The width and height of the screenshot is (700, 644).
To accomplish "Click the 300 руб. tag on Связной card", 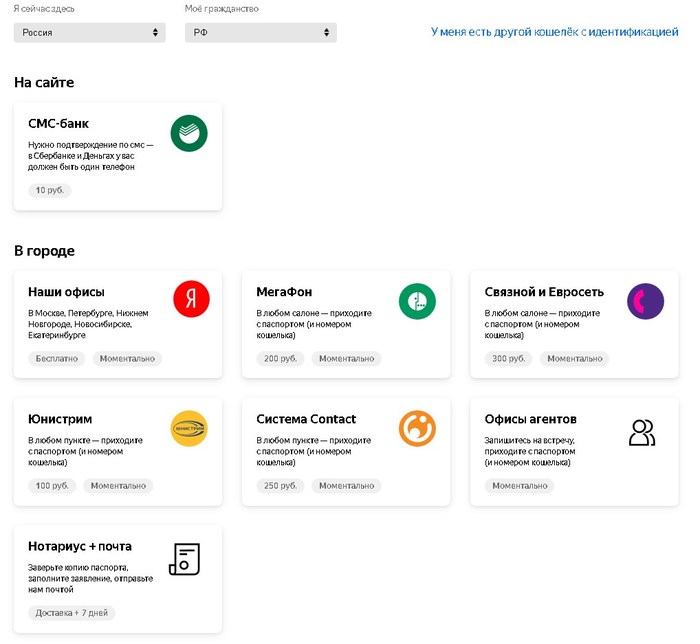I will 506,358.
